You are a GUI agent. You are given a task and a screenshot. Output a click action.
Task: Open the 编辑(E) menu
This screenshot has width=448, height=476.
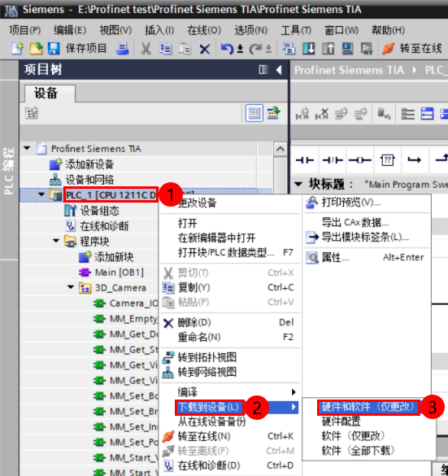point(70,30)
